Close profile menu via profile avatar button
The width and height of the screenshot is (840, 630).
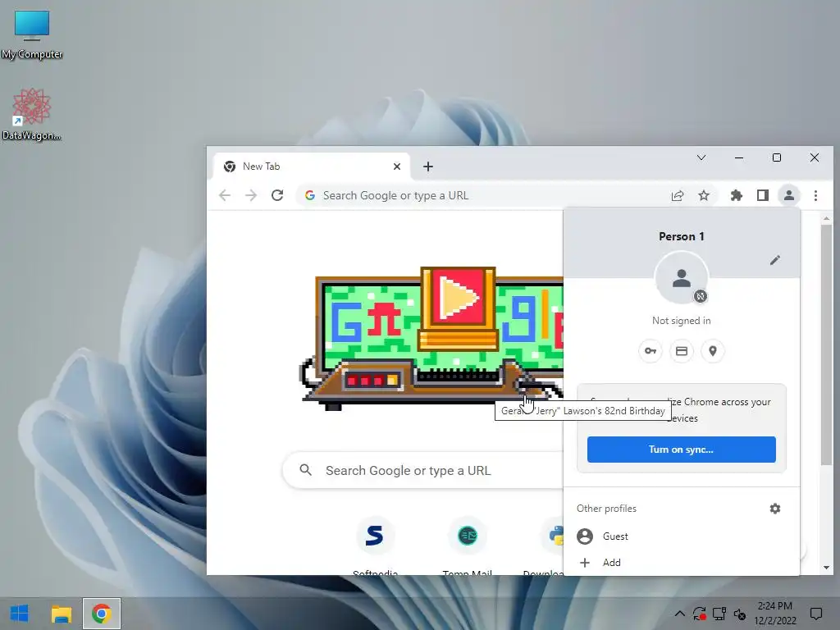tap(789, 195)
